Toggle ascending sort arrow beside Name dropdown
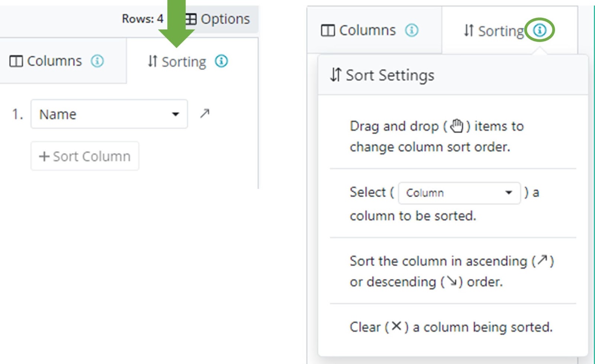Image resolution: width=595 pixels, height=364 pixels. pyautogui.click(x=205, y=113)
